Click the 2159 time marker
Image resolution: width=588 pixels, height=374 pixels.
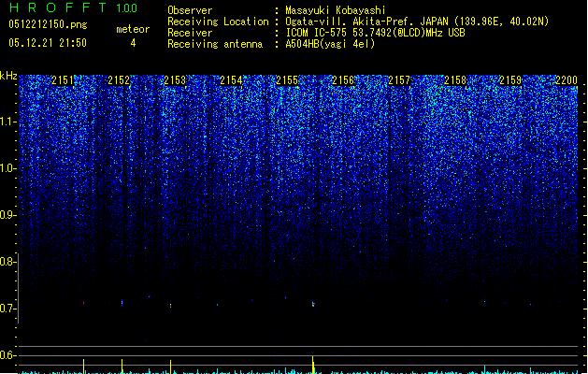[510, 79]
